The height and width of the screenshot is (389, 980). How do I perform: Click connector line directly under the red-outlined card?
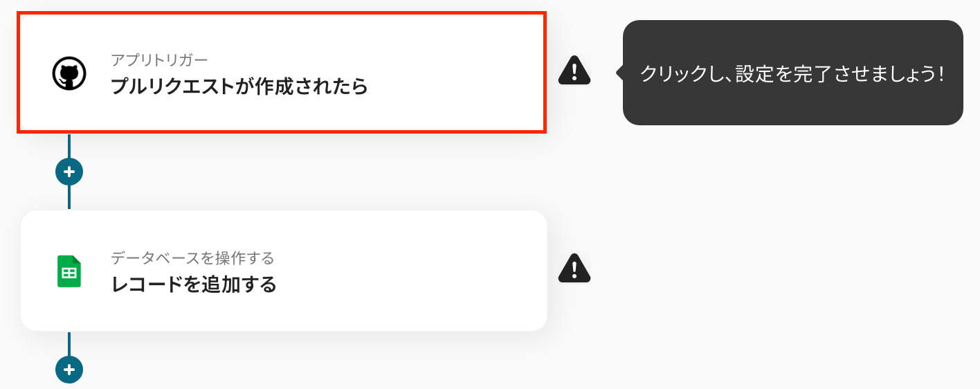click(x=69, y=145)
